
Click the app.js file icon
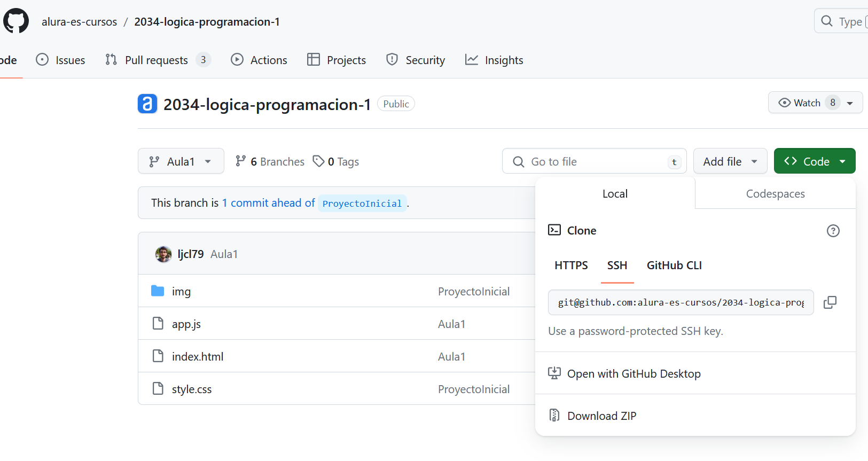[158, 323]
